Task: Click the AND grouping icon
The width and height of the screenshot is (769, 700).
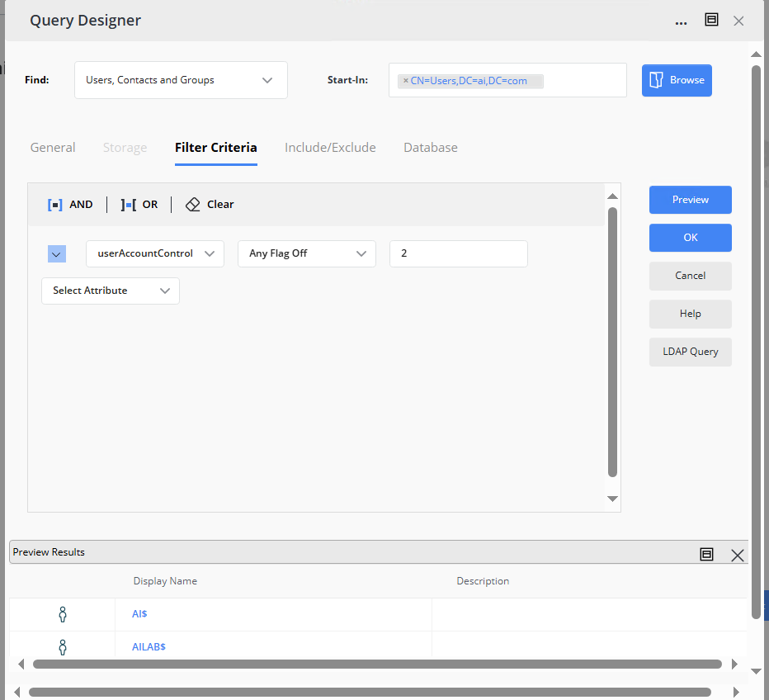Action: [54, 204]
